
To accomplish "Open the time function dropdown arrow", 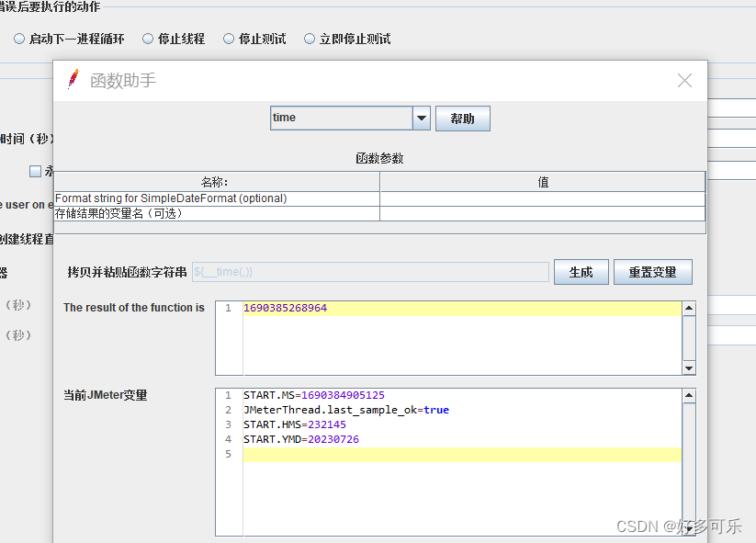I will [x=422, y=119].
